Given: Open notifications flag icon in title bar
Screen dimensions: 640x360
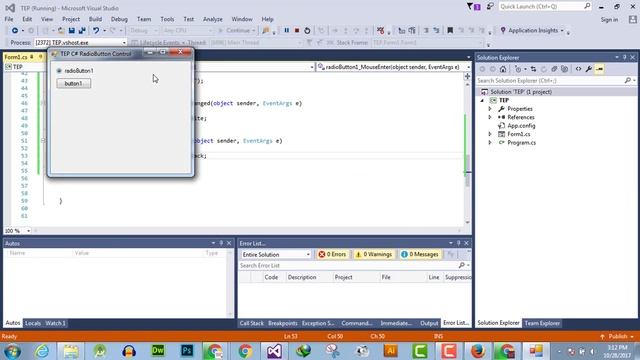Looking at the screenshot, I should [473, 7].
